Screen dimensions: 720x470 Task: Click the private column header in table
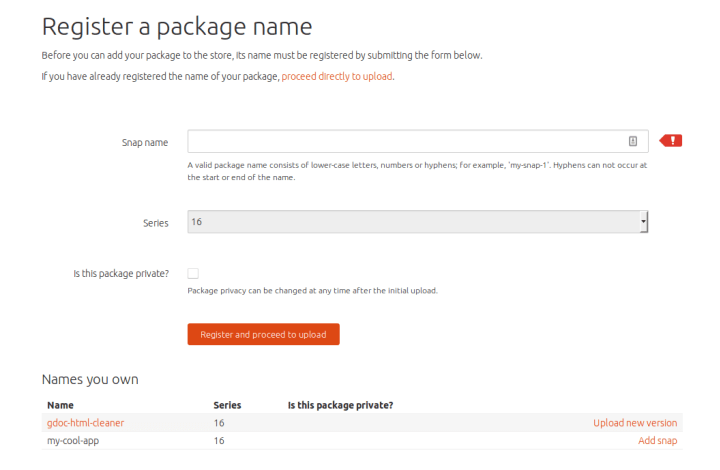click(x=340, y=405)
